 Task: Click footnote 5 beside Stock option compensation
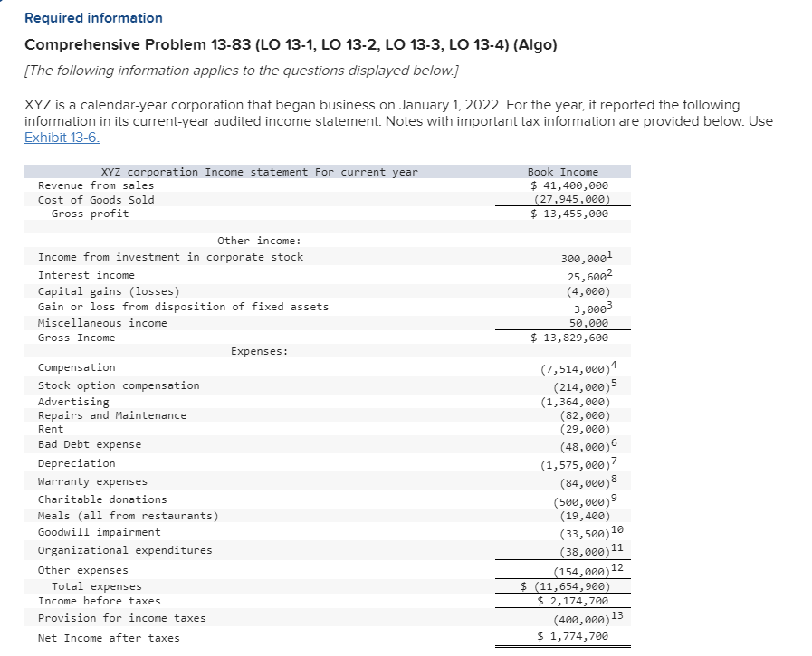pyautogui.click(x=616, y=382)
